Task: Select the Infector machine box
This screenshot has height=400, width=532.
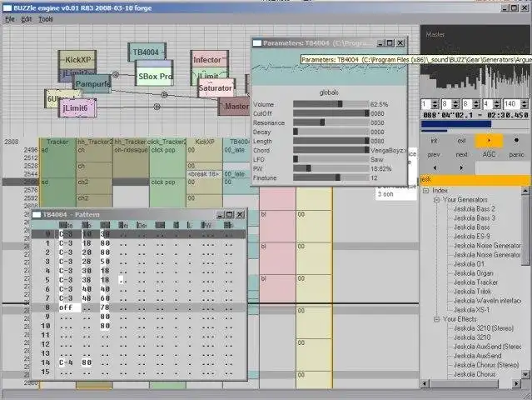Action: 209,60
